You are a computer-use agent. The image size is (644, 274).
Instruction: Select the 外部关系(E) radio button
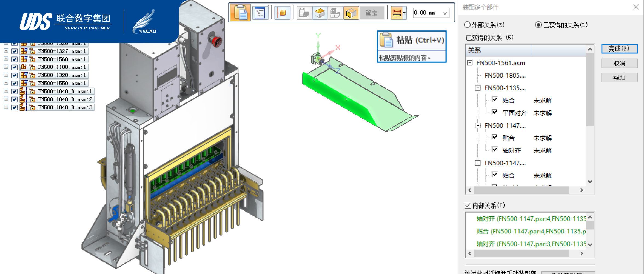pyautogui.click(x=467, y=25)
